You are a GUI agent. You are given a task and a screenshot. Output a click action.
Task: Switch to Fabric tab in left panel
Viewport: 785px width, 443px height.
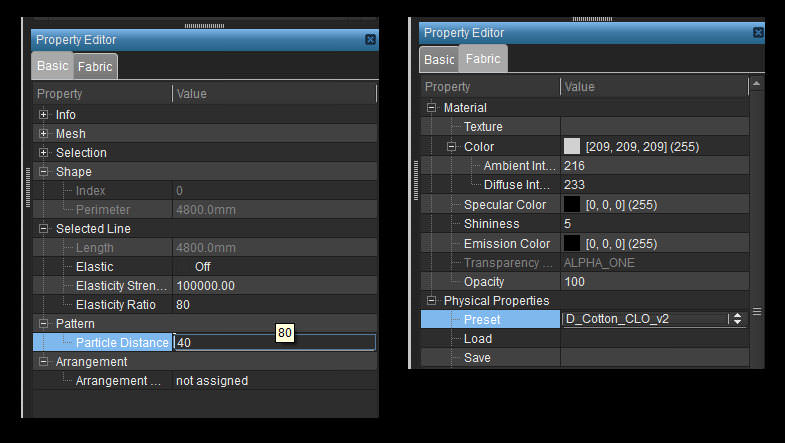coord(95,67)
